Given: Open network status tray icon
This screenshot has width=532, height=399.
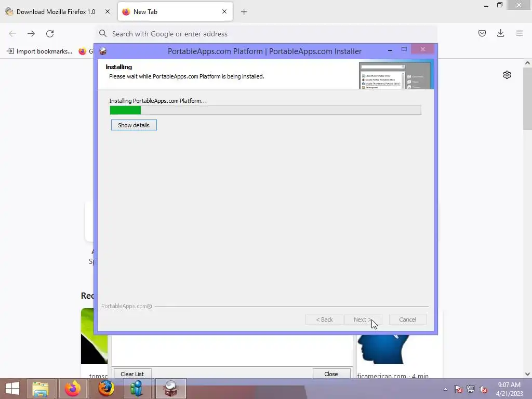Looking at the screenshot, I should pyautogui.click(x=471, y=390).
